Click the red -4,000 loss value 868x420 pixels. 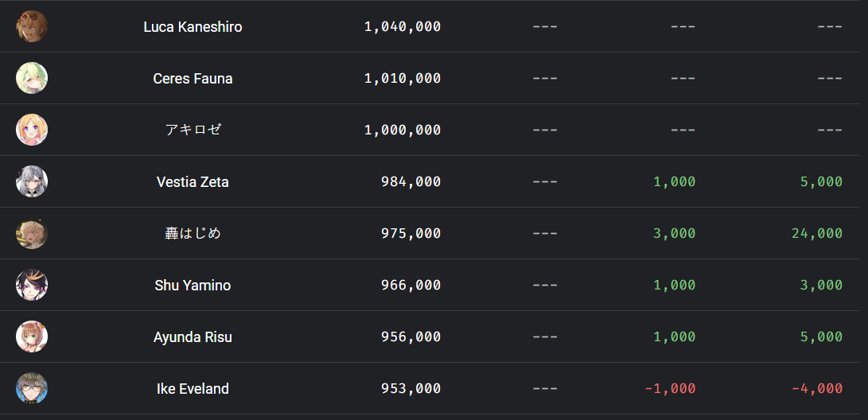coord(817,389)
